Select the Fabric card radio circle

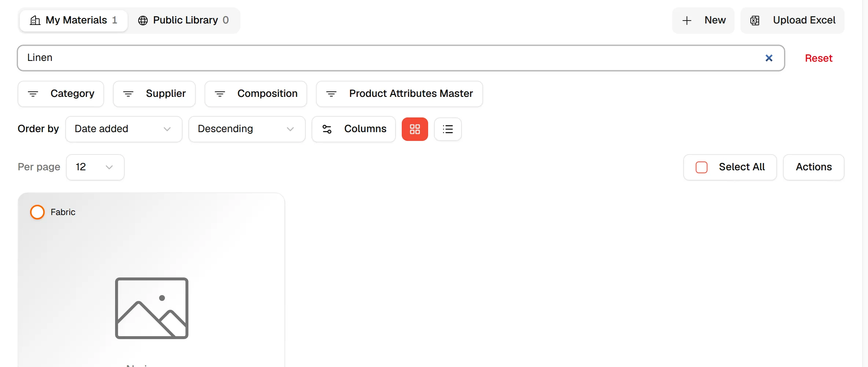37,212
